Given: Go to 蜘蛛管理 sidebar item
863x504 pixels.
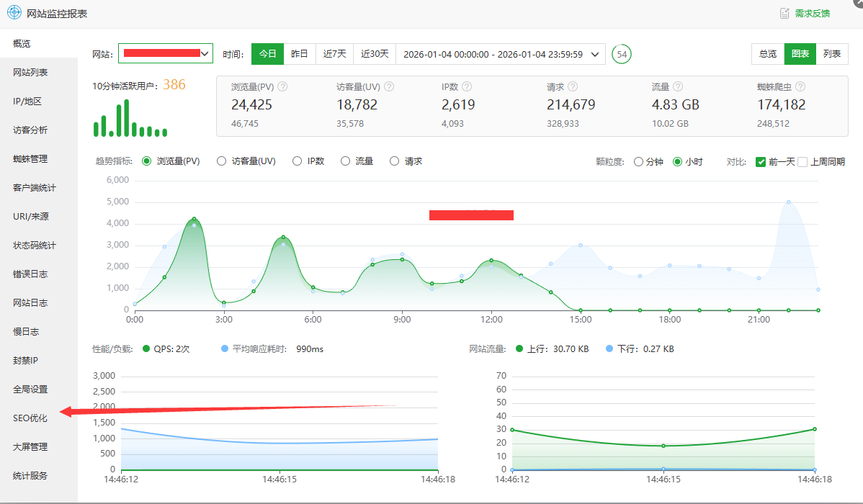Looking at the screenshot, I should point(30,158).
